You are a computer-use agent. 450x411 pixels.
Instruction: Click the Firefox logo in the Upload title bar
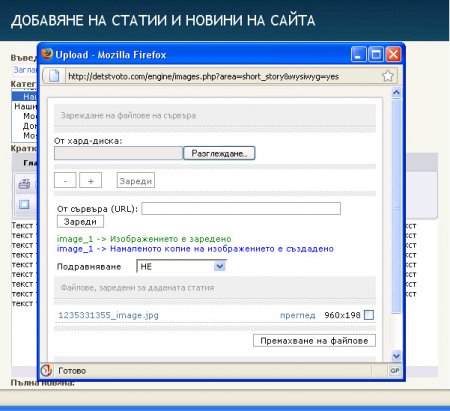[47, 54]
